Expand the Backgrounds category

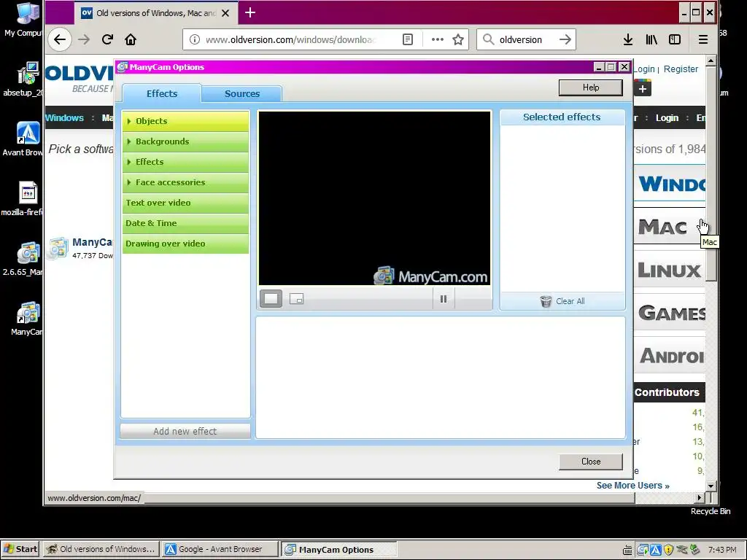coord(185,141)
